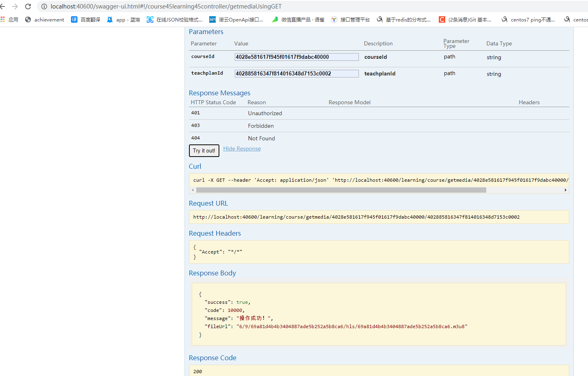The width and height of the screenshot is (588, 376).
Task: Click the "fileUrl" m3u8 path line
Action: coord(336,327)
